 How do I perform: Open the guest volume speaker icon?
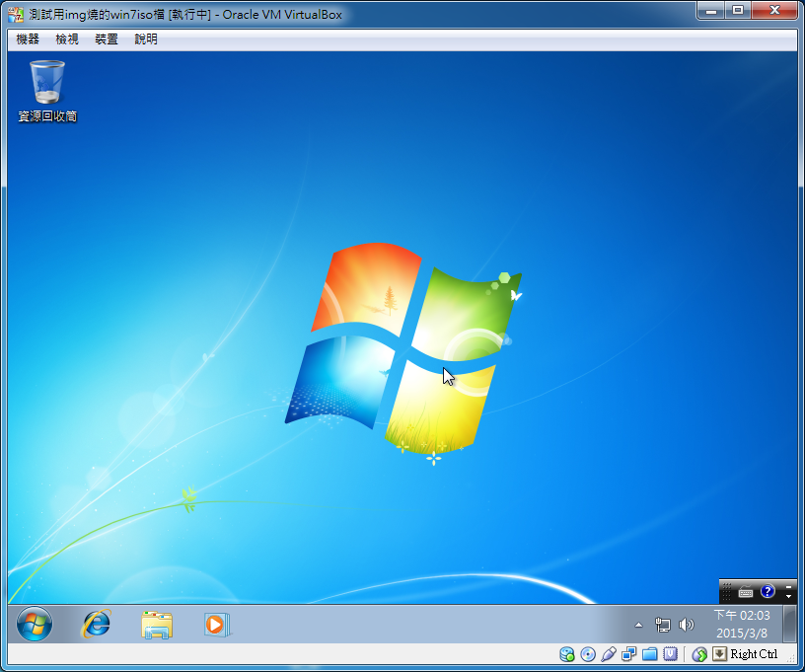point(686,625)
